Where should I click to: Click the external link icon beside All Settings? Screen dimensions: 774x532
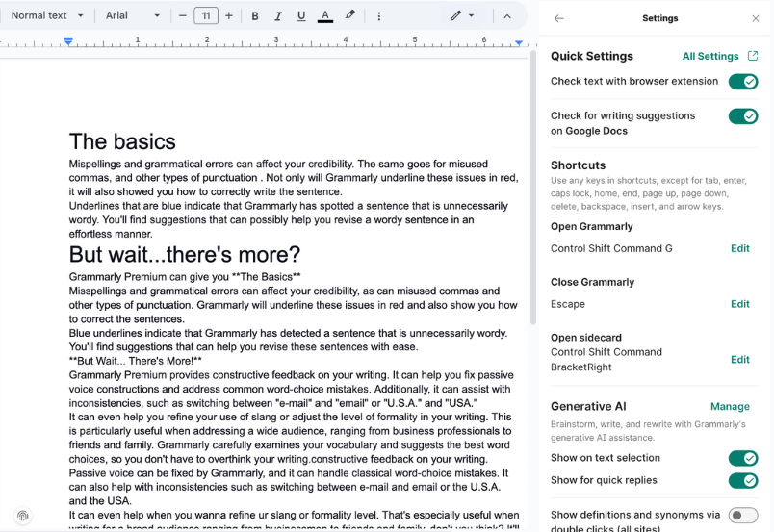point(752,56)
